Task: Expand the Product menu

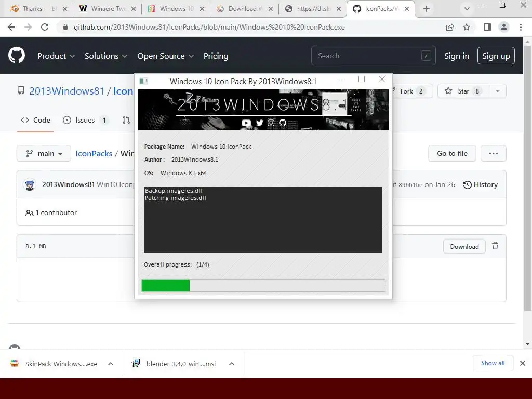Action: (x=56, y=56)
